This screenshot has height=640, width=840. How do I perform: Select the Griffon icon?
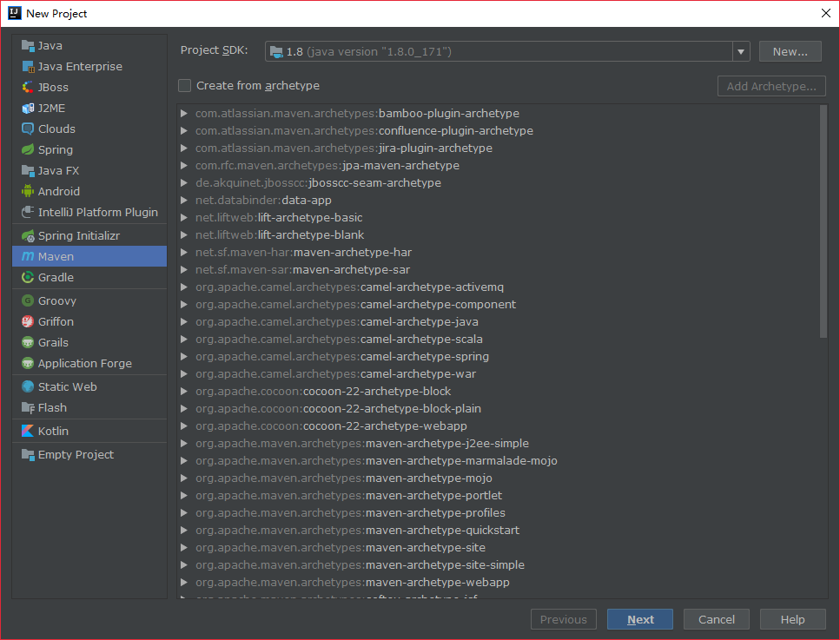pyautogui.click(x=28, y=321)
